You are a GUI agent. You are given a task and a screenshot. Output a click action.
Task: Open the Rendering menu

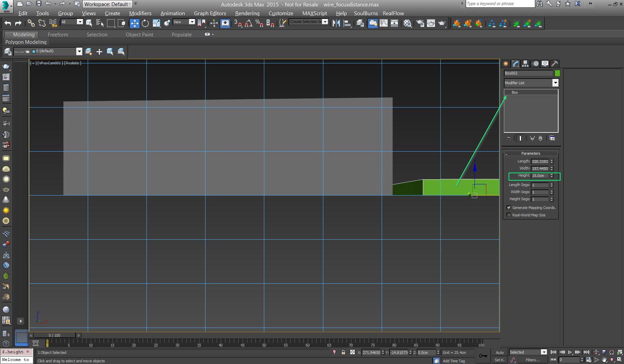tap(247, 13)
